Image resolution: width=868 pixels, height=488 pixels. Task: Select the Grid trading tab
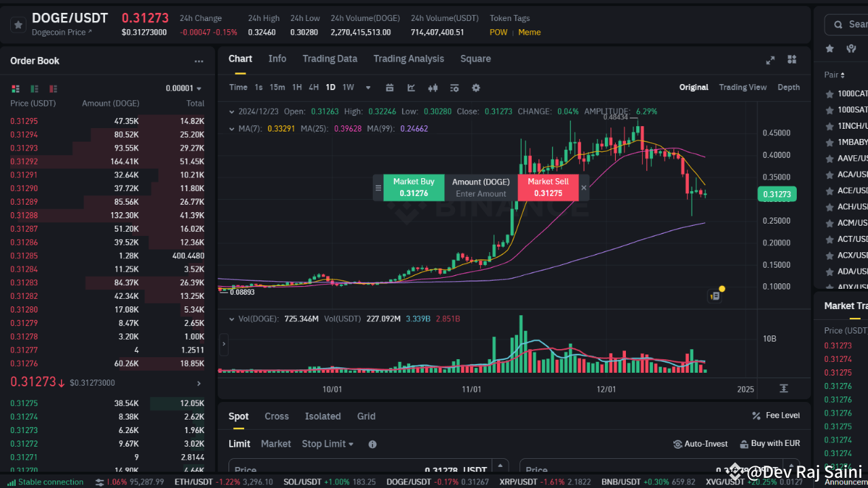click(x=366, y=416)
